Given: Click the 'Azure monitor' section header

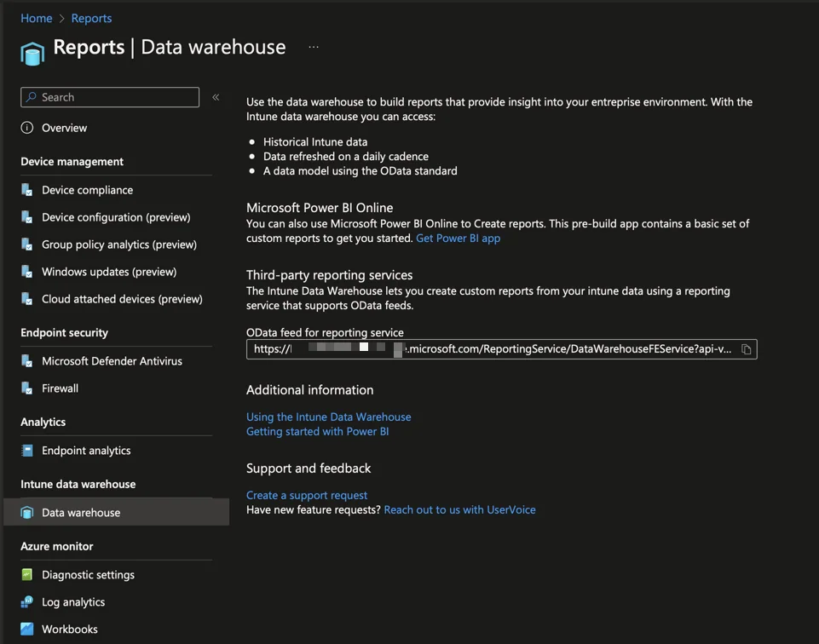Looking at the screenshot, I should pyautogui.click(x=57, y=546).
